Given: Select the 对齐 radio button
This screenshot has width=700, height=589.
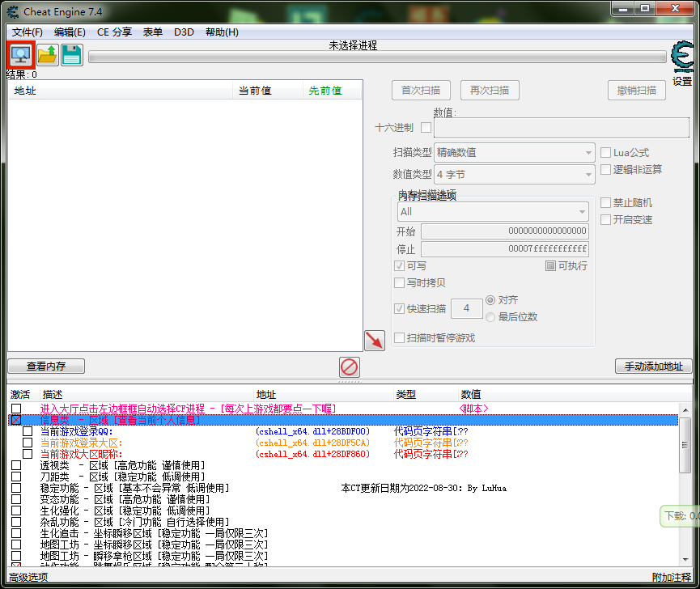Looking at the screenshot, I should [x=490, y=300].
